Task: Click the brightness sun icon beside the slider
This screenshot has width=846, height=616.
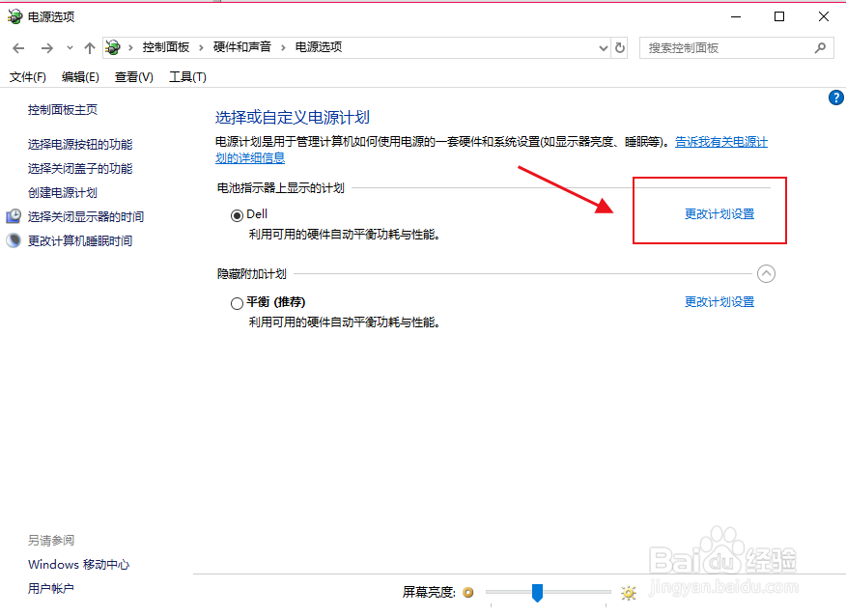Action: [x=628, y=592]
